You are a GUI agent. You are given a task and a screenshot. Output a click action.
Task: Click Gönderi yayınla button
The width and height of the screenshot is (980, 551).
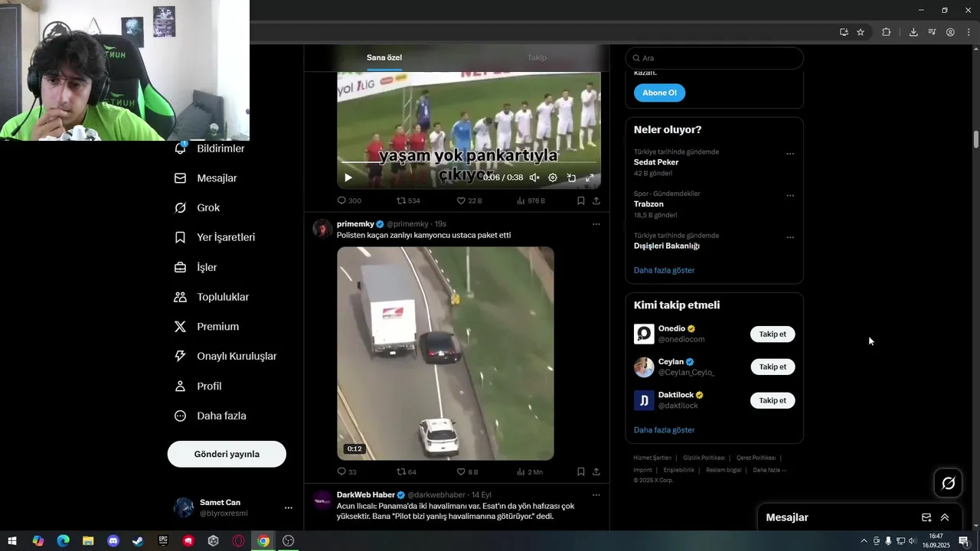point(227,454)
